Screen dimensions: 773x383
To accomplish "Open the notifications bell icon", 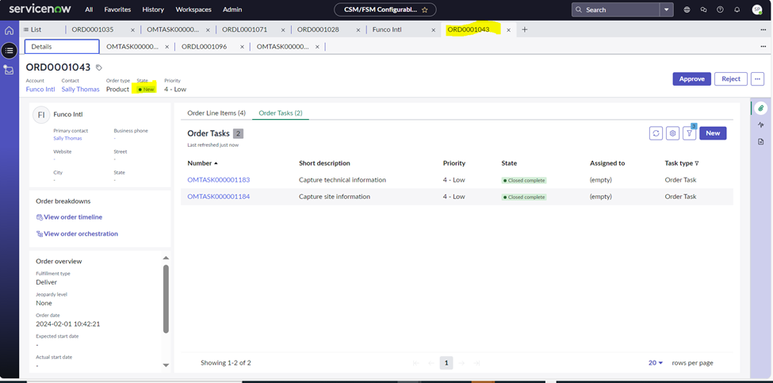I will [x=737, y=10].
